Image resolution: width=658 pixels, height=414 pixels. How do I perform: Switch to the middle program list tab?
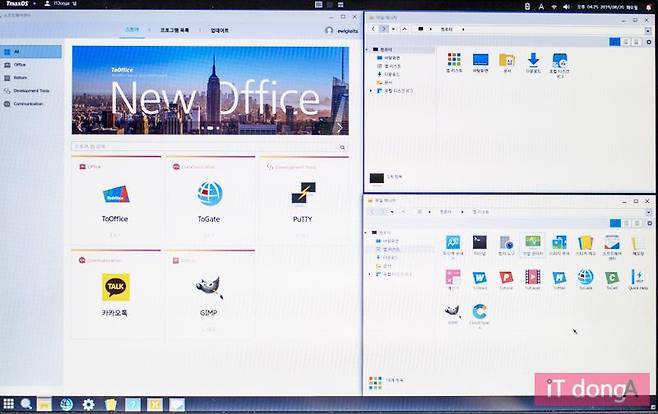point(175,30)
